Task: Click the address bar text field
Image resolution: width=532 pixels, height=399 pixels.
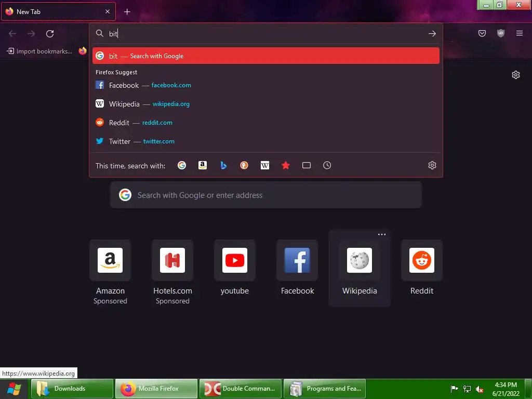Action: click(x=265, y=34)
